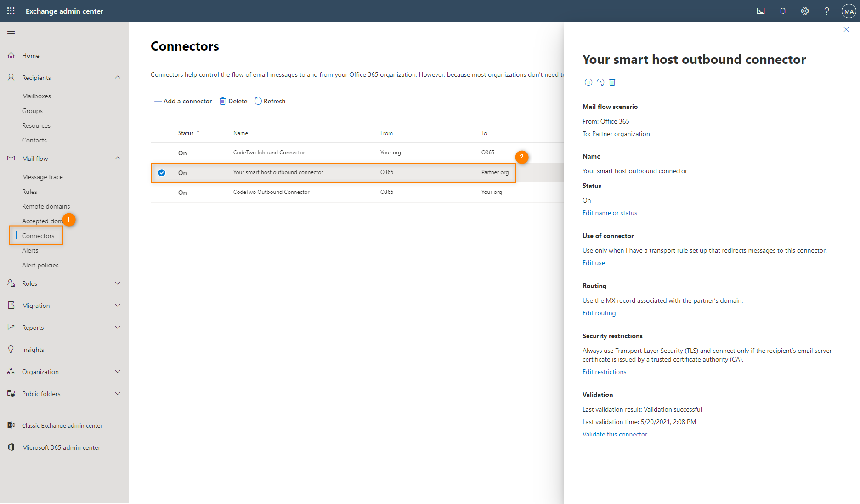Viewport: 860px width, 504px height.
Task: Open Mailboxes in the sidebar
Action: click(36, 96)
